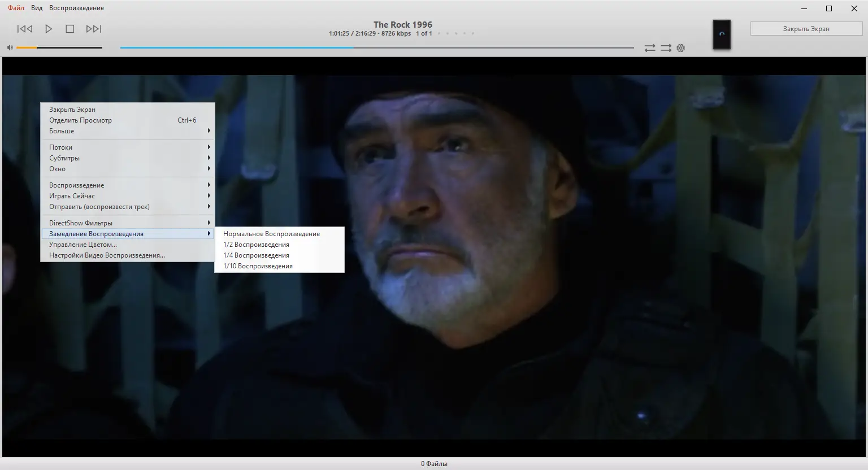Select Нормальное Воспроизведение speed
The width and height of the screenshot is (868, 470).
coord(279,234)
